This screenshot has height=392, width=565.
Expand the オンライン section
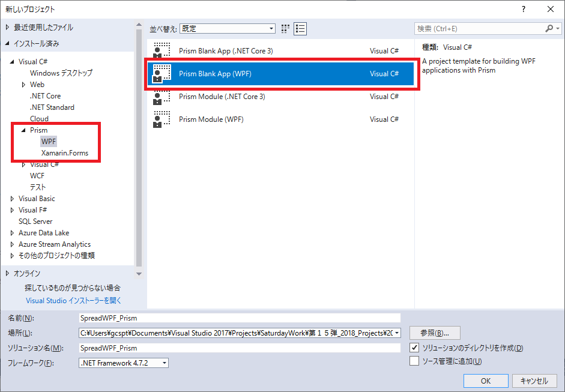click(8, 274)
